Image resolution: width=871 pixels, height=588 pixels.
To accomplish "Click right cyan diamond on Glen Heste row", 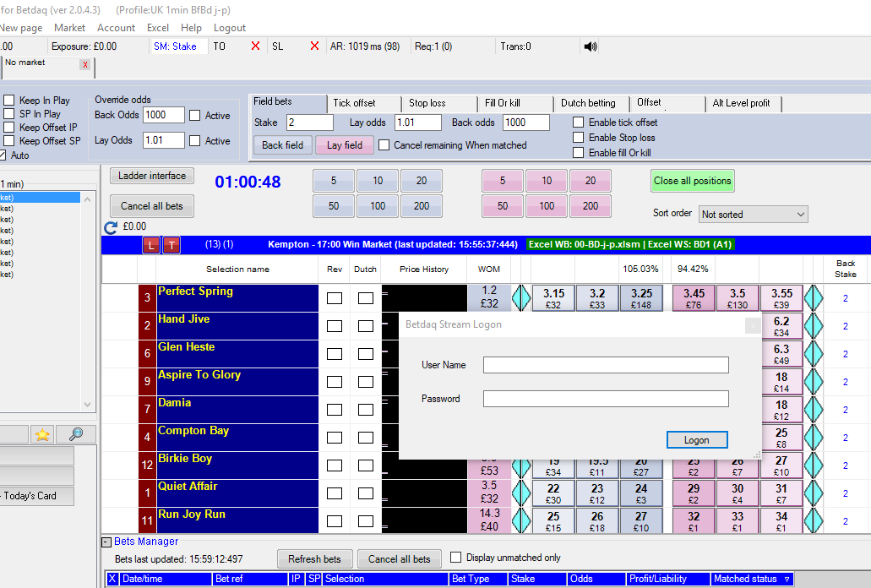I will click(814, 353).
